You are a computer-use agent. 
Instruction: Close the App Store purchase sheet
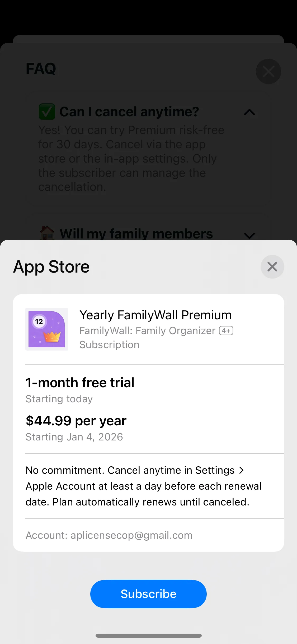(272, 266)
